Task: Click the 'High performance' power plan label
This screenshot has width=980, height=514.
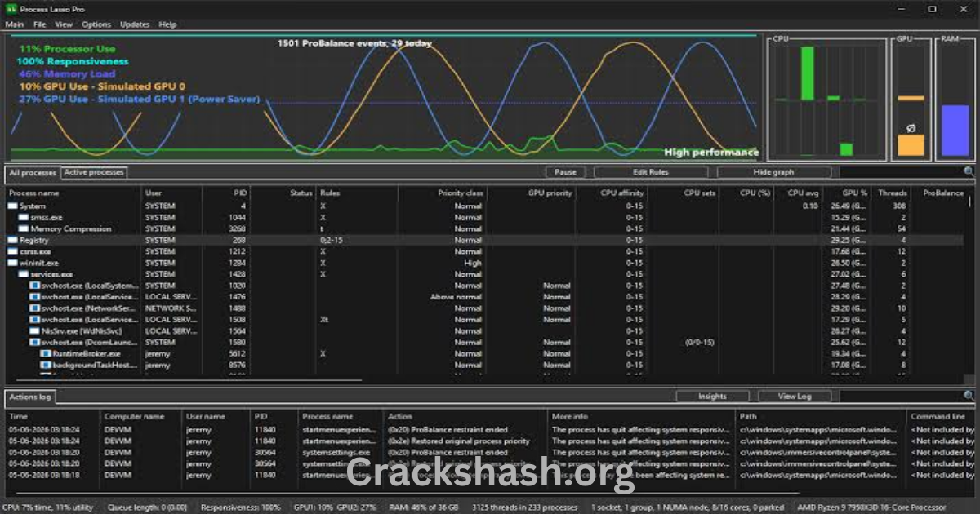Action: point(711,152)
